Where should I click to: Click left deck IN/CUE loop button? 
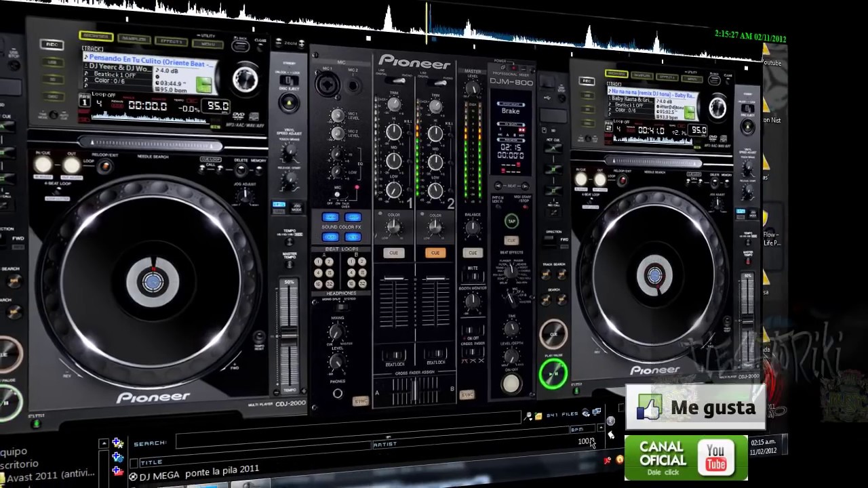[x=43, y=164]
